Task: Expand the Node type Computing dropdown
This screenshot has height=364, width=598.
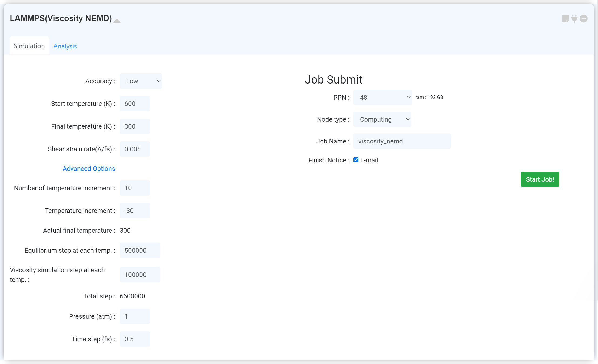Action: (x=382, y=119)
